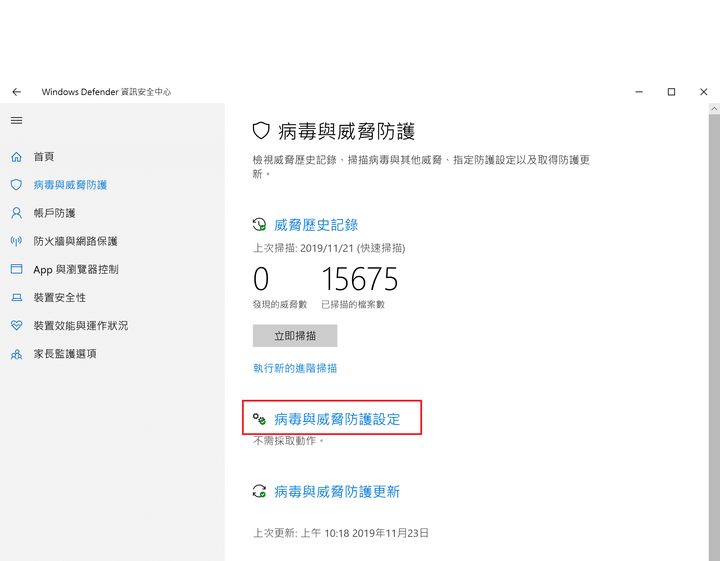Viewport: 720px width, 561px height.
Task: Open 家長監護選項 section
Action: click(65, 354)
